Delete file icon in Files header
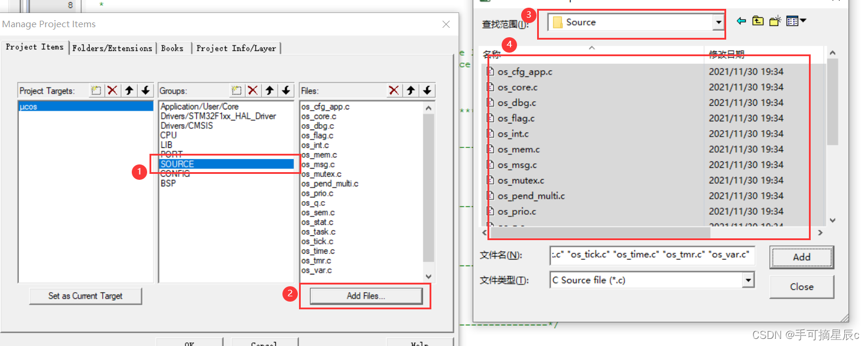The width and height of the screenshot is (868, 346). pos(394,90)
